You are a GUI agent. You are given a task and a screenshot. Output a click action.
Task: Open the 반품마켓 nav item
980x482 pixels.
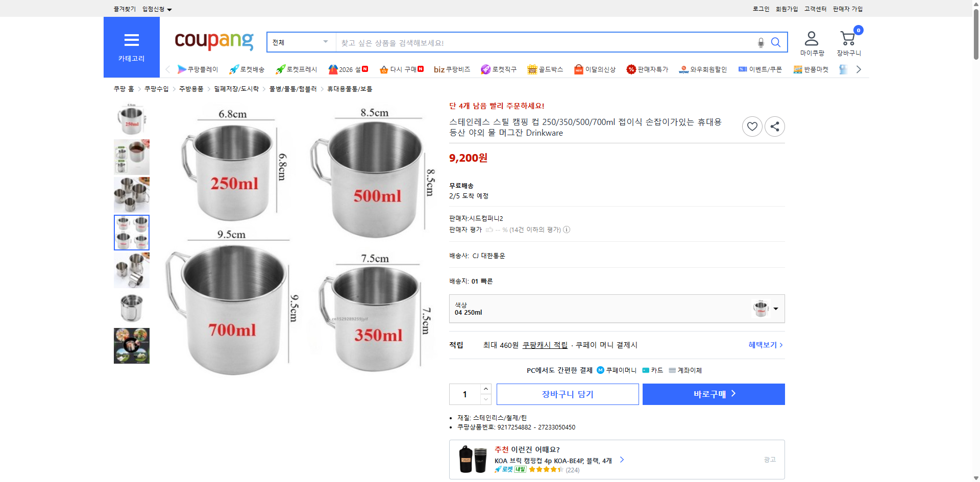click(x=811, y=69)
